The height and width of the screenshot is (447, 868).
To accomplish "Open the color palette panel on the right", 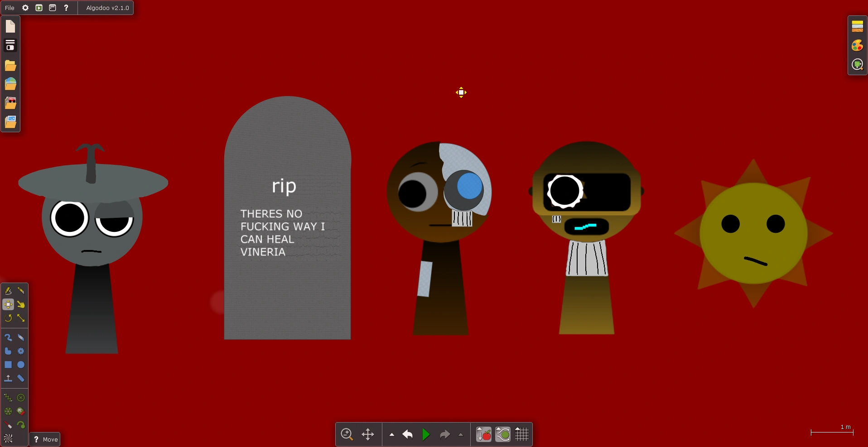I will [x=858, y=45].
